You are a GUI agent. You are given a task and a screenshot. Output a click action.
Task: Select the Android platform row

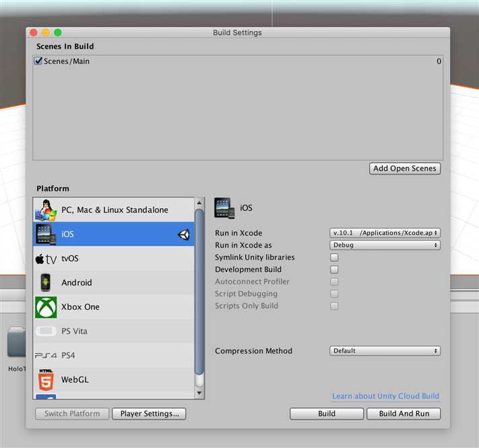113,282
